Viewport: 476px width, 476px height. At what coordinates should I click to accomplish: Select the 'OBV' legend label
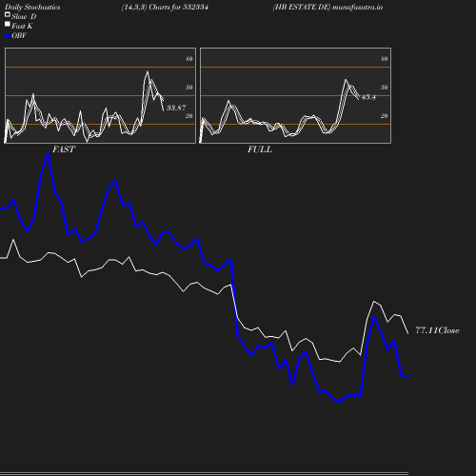(19, 35)
